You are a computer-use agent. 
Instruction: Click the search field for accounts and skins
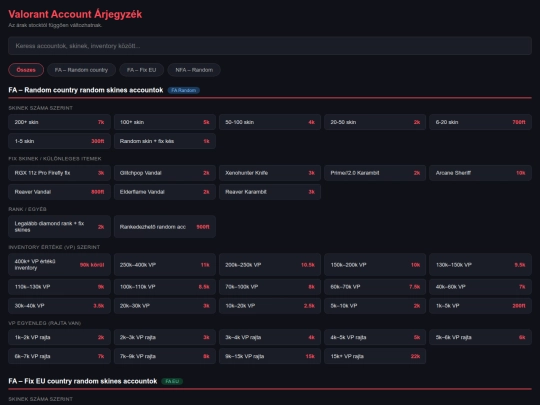point(270,46)
